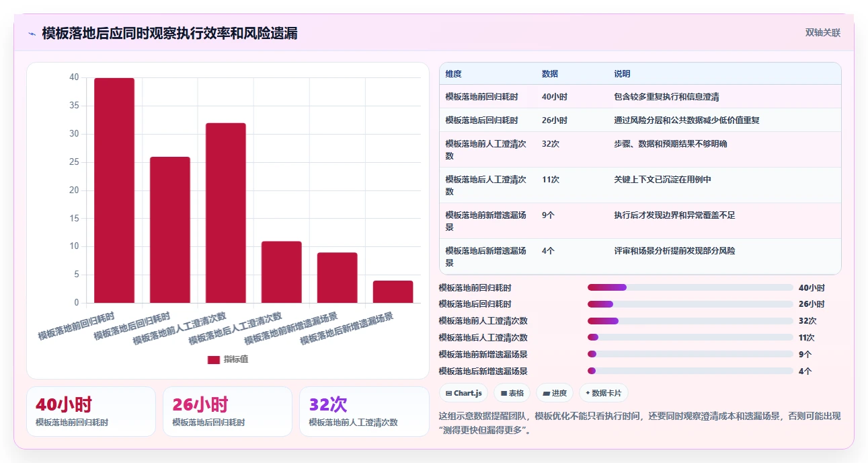Viewport: 868px width, 463px height.
Task: Click the 说明 column header
Action: tap(622, 74)
